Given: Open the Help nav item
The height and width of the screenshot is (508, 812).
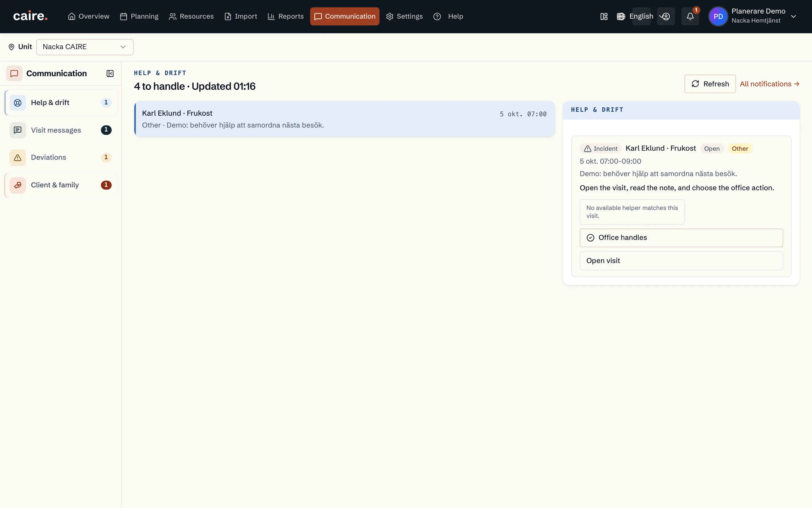Looking at the screenshot, I should pyautogui.click(x=448, y=16).
